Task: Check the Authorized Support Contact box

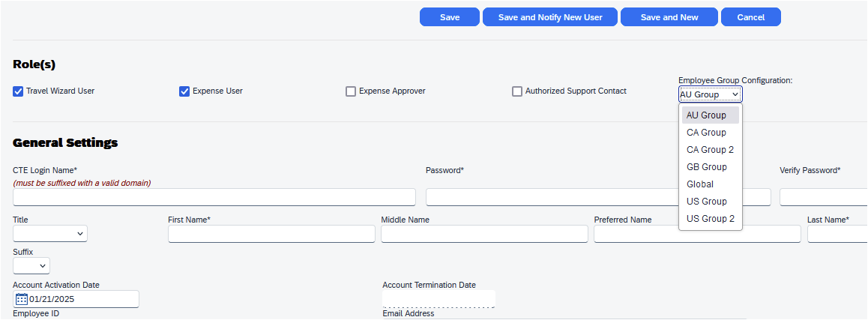Action: point(517,91)
